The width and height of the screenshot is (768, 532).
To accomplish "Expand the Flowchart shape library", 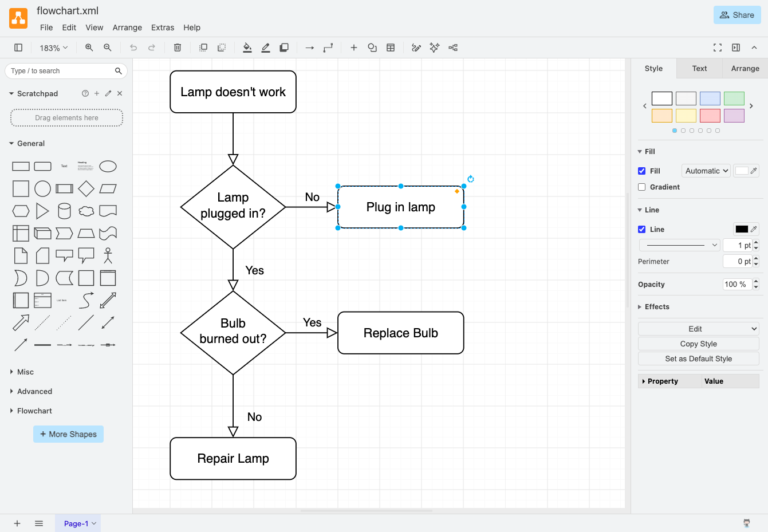I will pyautogui.click(x=31, y=411).
